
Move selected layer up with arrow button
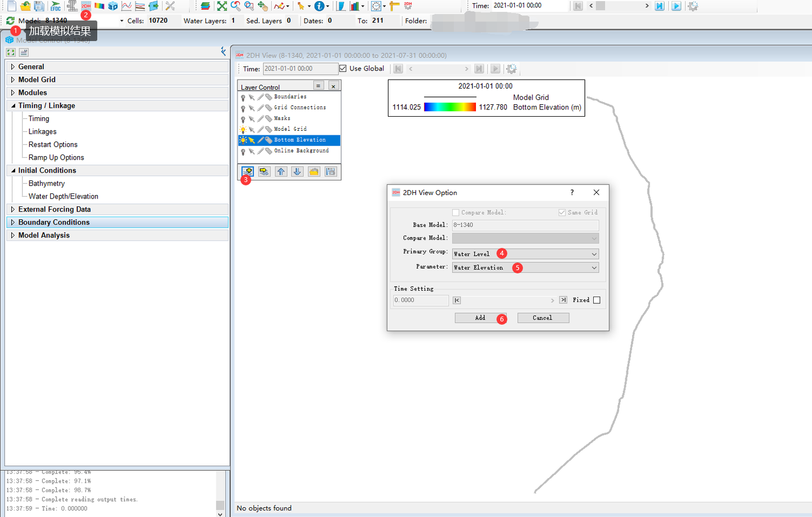point(281,171)
